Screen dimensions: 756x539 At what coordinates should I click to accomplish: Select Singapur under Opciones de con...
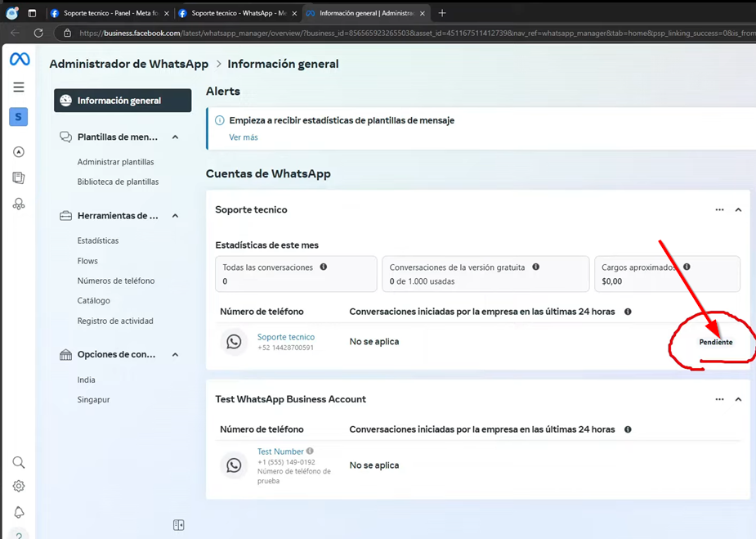click(x=93, y=399)
